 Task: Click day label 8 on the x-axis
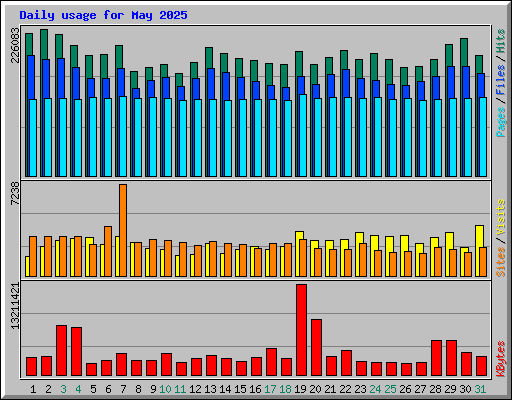[138, 389]
